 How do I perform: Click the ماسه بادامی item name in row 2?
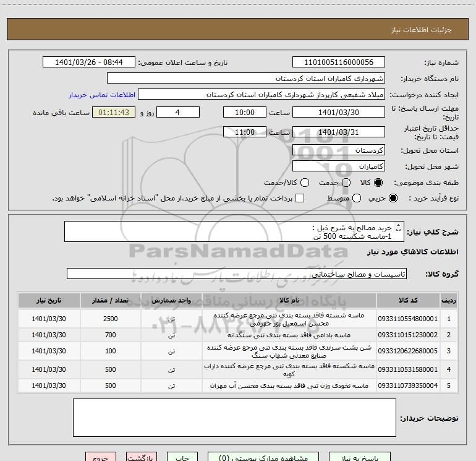pos(289,335)
